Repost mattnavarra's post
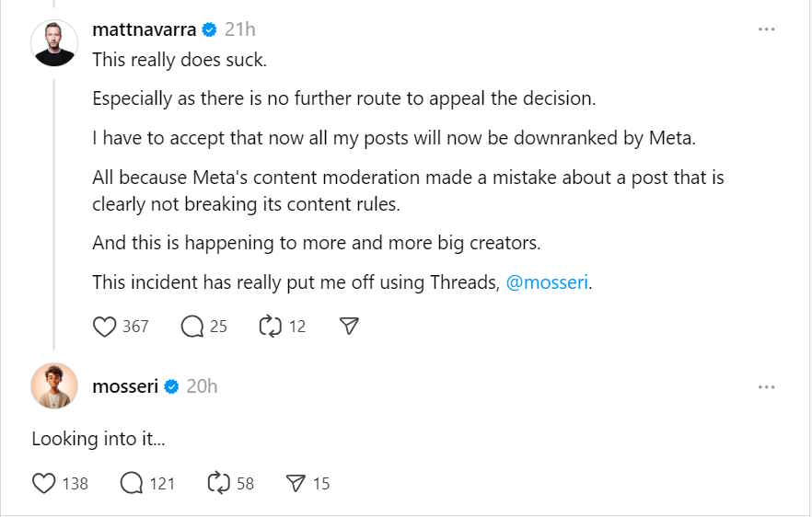Viewport: 812px width, 517px height. [x=271, y=327]
